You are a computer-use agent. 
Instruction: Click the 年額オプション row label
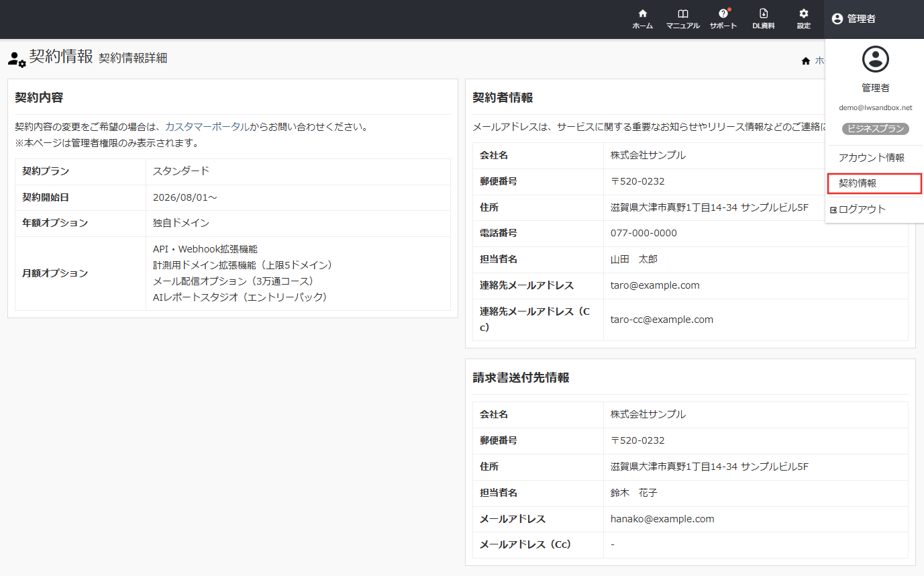(55, 223)
